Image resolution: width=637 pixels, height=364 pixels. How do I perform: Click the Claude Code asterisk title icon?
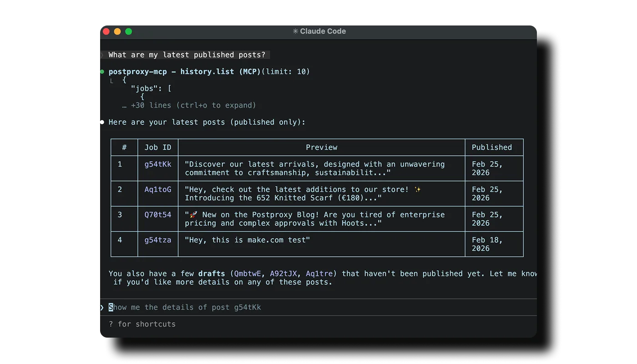tap(295, 31)
